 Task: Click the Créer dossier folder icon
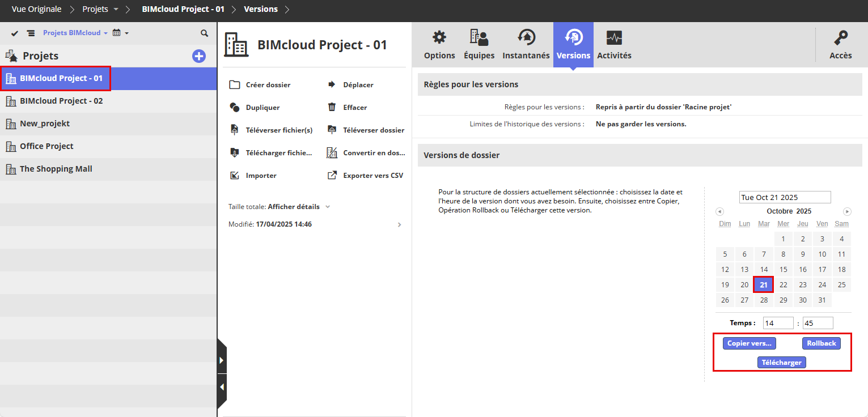coord(235,85)
